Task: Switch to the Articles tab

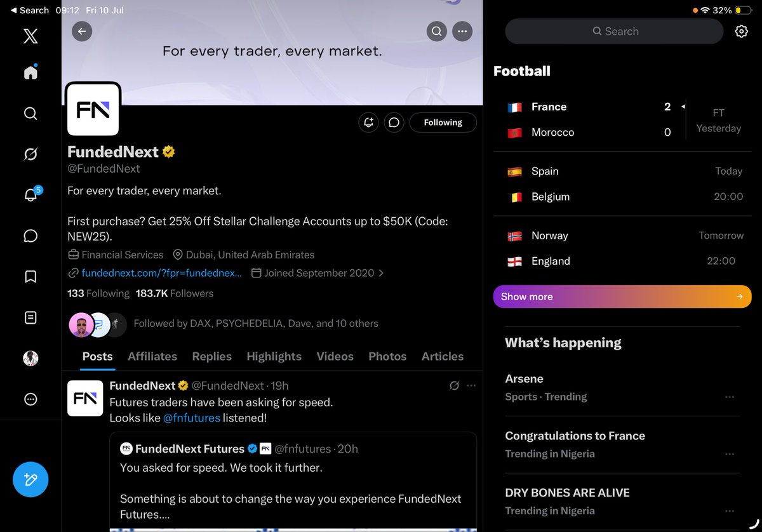Action: [x=443, y=356]
